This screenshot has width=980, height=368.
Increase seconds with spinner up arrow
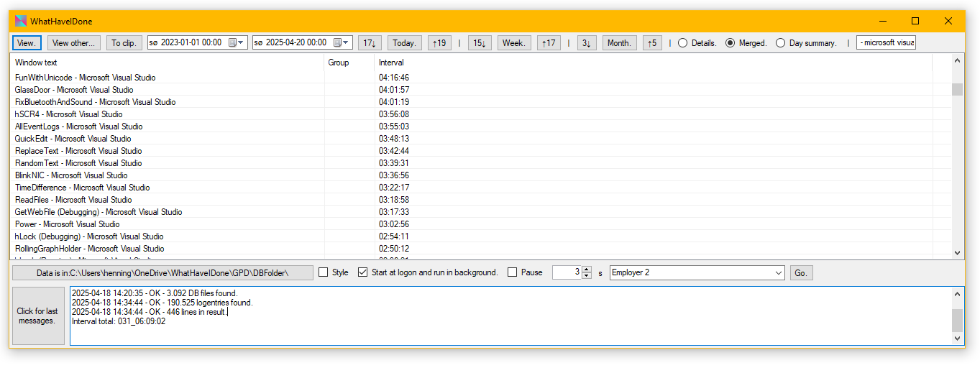pyautogui.click(x=587, y=270)
